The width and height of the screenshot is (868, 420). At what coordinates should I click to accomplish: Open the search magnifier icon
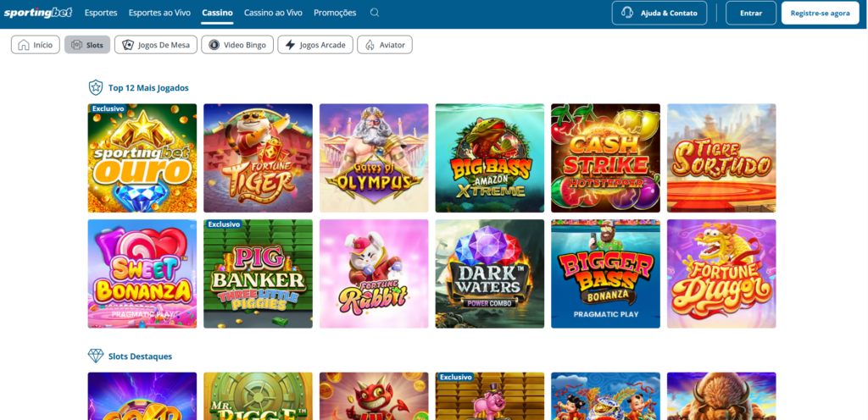375,13
